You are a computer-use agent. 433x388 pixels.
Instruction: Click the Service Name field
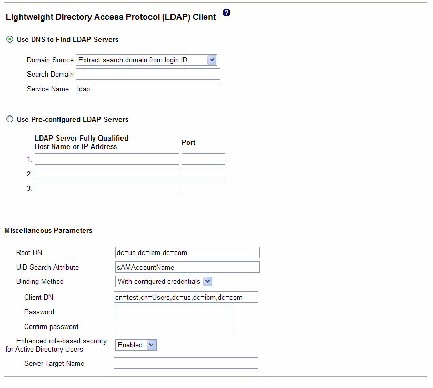tap(148, 89)
